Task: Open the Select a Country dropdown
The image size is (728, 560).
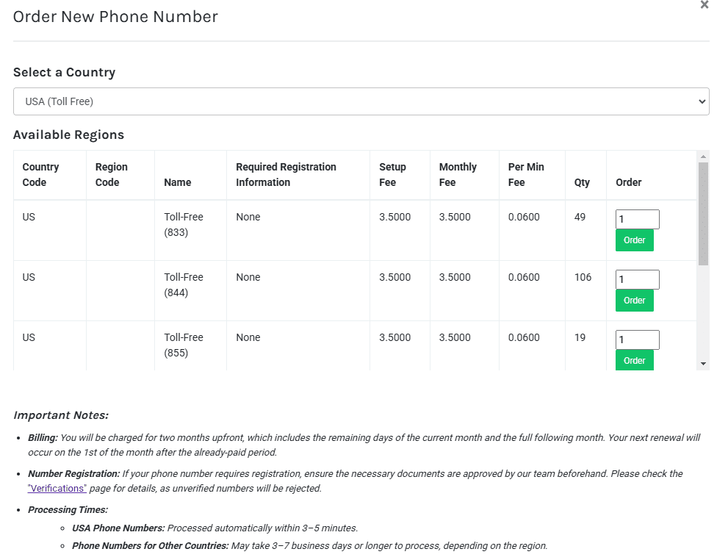Action: click(x=361, y=101)
